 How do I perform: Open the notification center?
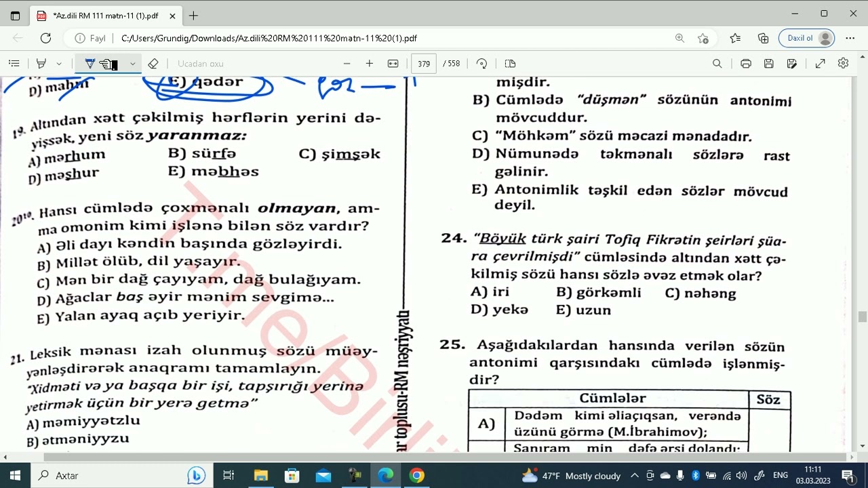(x=848, y=476)
